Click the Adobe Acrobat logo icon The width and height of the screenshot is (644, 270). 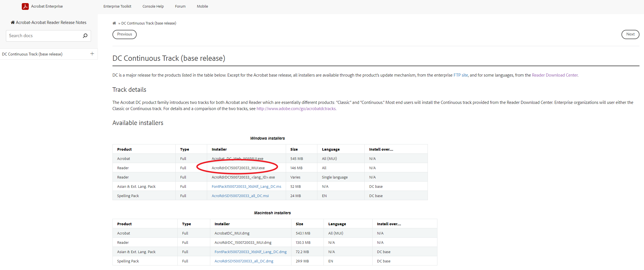(25, 6)
